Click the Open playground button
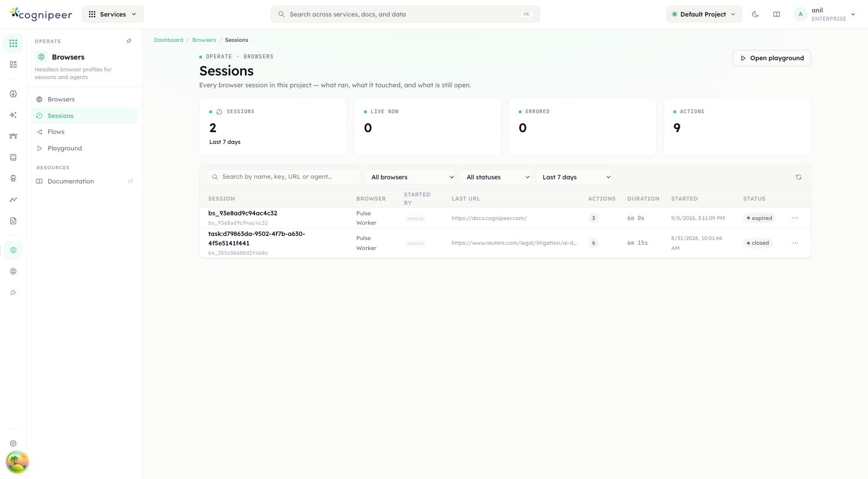The image size is (868, 479). pyautogui.click(x=772, y=58)
